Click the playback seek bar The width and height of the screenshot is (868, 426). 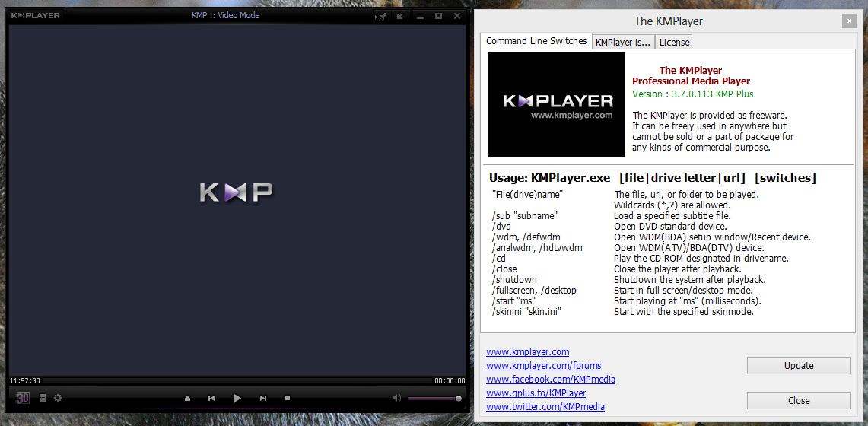[x=237, y=381]
